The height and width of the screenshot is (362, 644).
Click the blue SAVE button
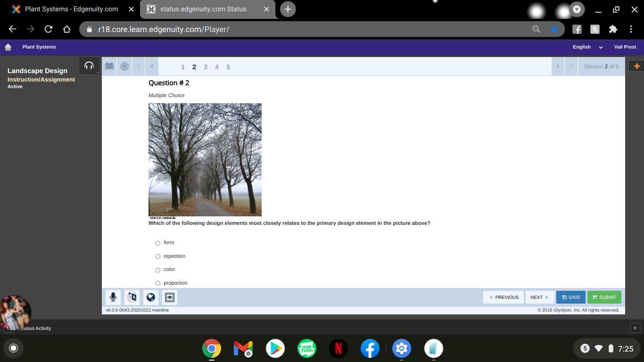point(571,297)
